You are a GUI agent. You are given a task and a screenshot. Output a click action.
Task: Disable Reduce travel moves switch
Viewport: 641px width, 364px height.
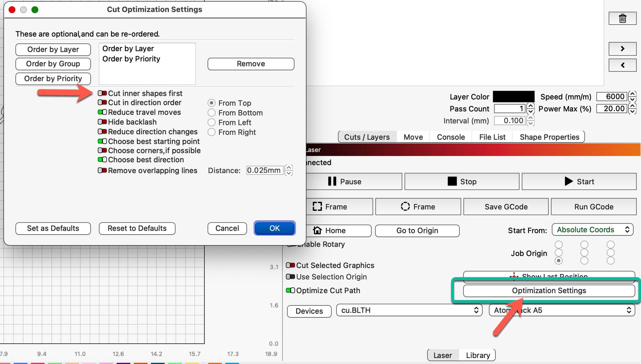pos(102,112)
